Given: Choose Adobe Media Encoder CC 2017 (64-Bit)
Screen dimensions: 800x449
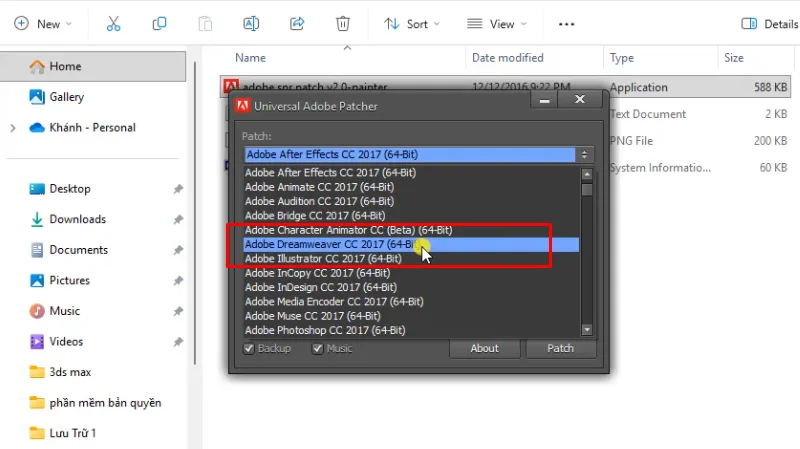Looking at the screenshot, I should [412, 302].
